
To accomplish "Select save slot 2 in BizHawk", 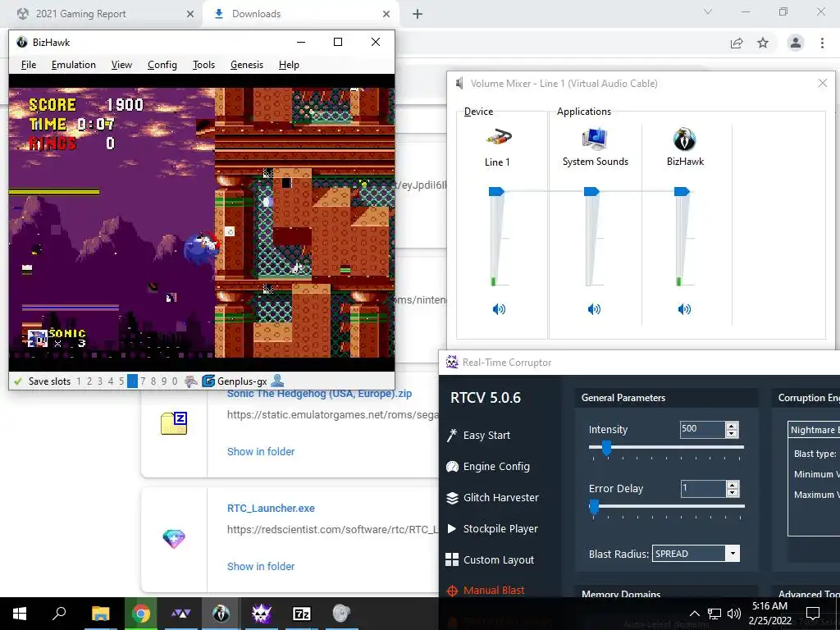I will click(x=89, y=381).
